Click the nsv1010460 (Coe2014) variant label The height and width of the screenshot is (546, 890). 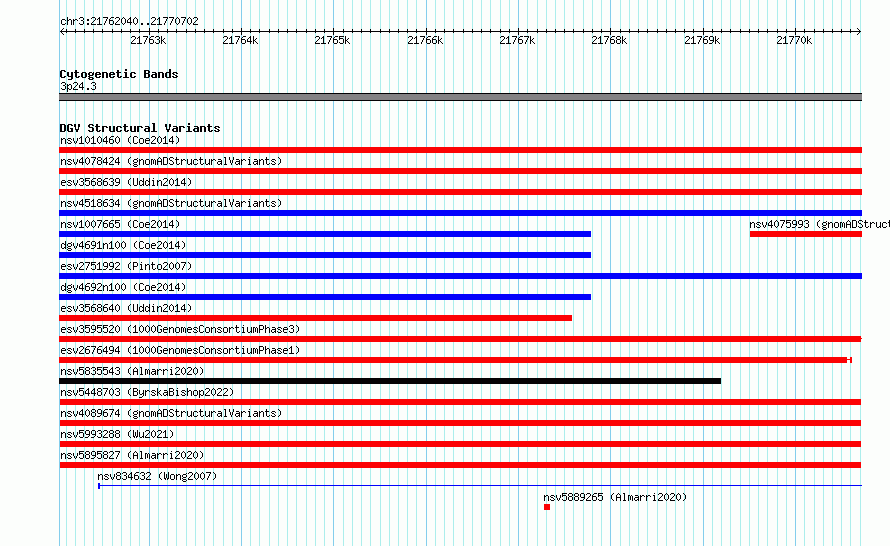120,140
